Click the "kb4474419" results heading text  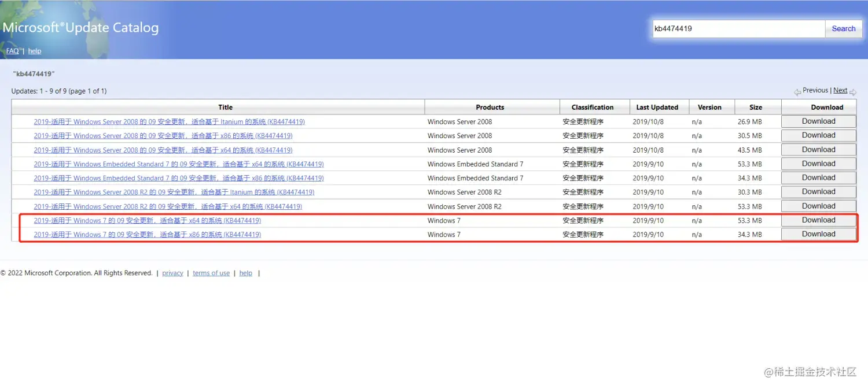[x=34, y=74]
